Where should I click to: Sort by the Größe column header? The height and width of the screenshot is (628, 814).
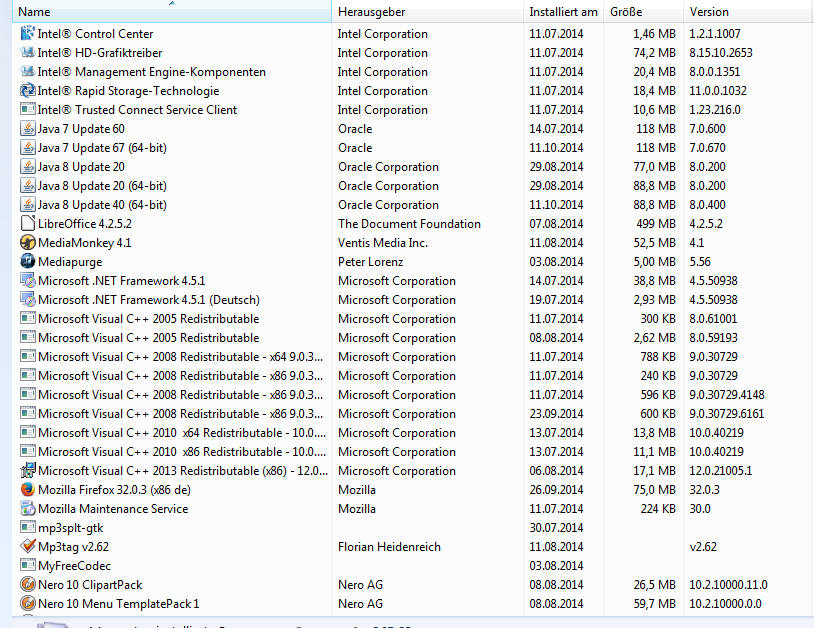(643, 11)
